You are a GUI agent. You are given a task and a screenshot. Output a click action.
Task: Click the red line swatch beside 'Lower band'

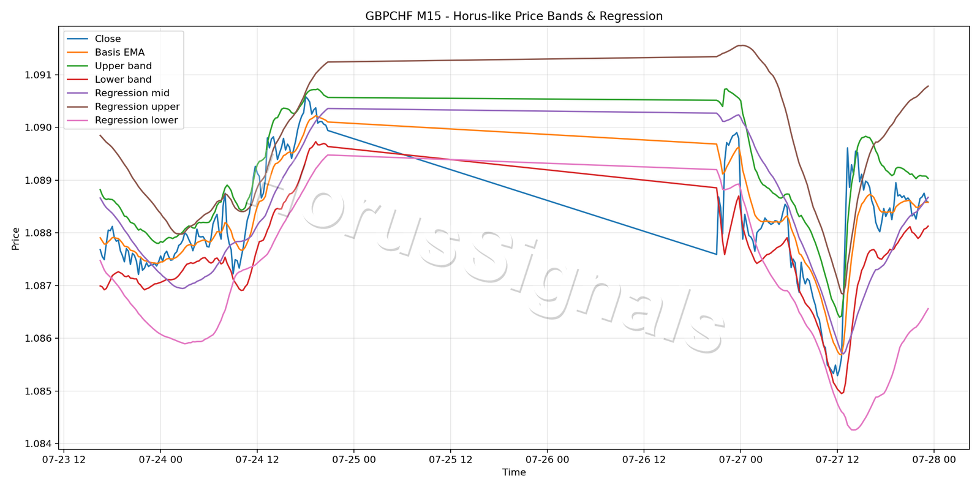pyautogui.click(x=78, y=80)
